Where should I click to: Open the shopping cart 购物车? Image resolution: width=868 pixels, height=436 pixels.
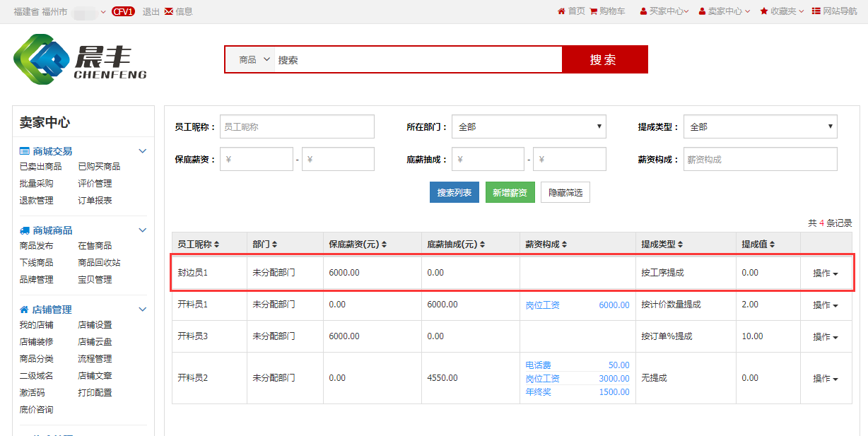[x=594, y=11]
